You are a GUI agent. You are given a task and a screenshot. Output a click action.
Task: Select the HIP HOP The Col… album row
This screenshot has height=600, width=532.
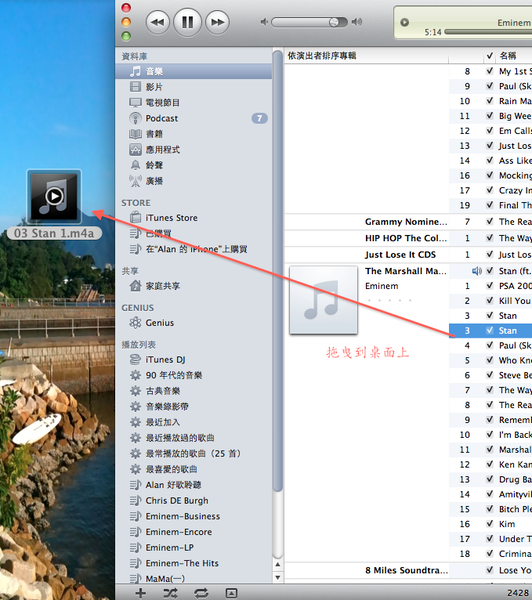pyautogui.click(x=406, y=238)
